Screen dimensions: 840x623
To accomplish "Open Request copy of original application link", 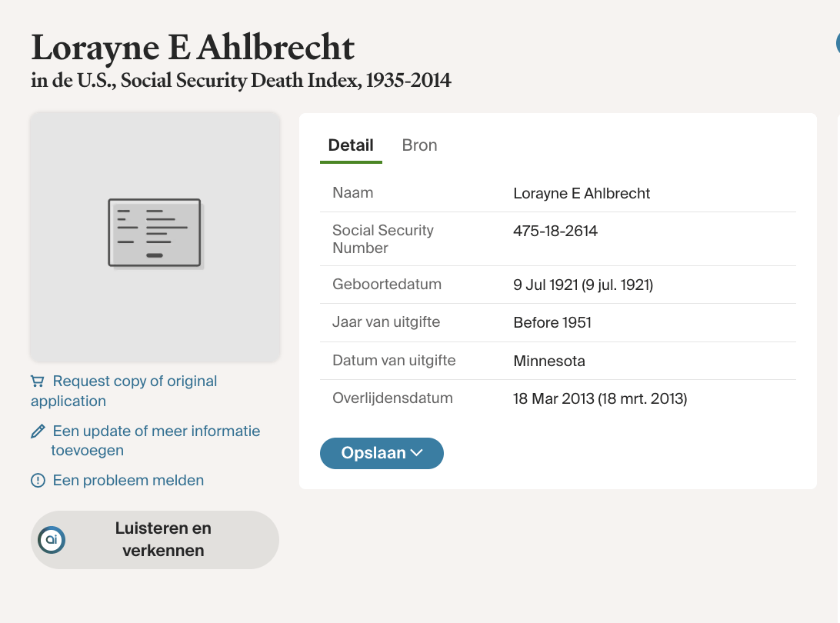I will tap(135, 381).
